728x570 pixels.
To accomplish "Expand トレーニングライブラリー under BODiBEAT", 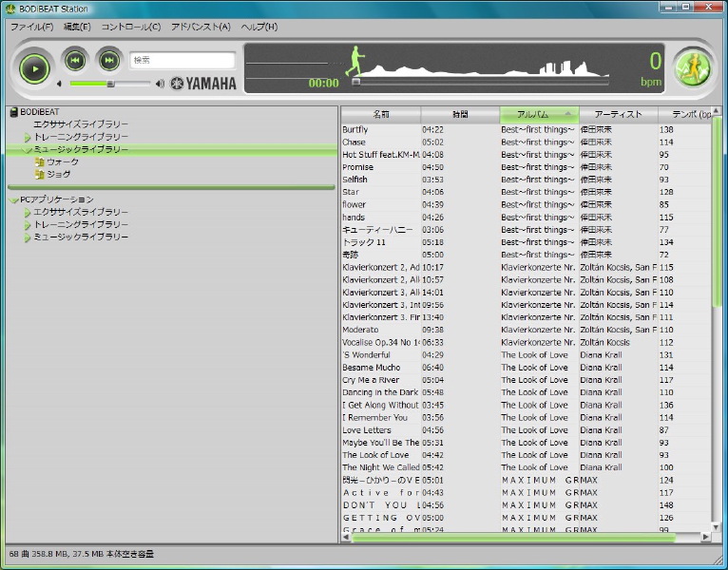I will [x=28, y=138].
